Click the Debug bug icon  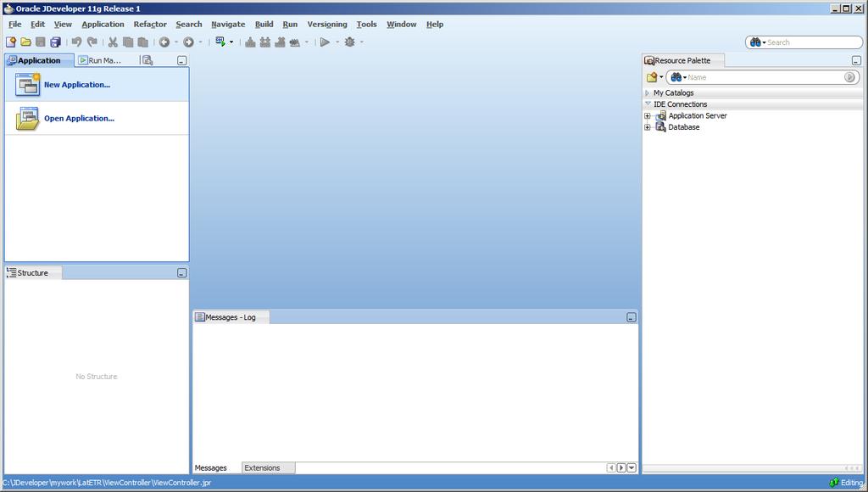349,42
